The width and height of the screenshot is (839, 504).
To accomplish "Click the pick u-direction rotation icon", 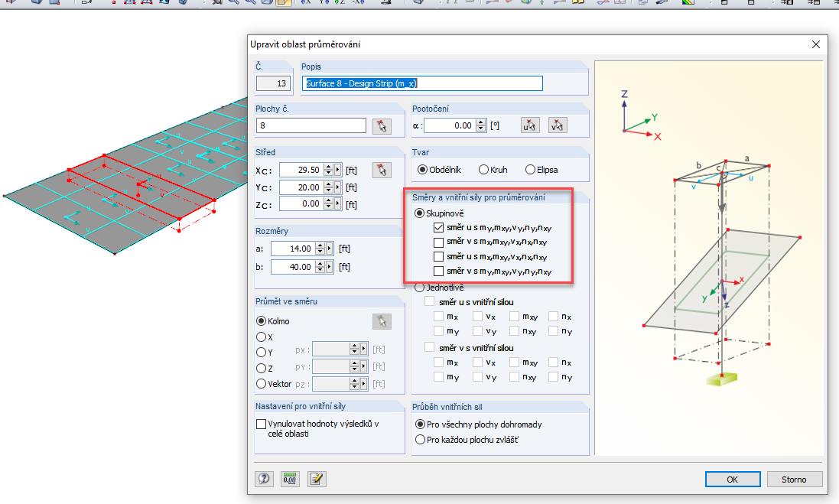I will [x=530, y=125].
